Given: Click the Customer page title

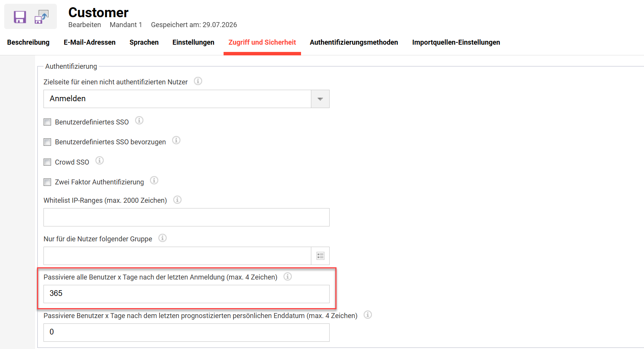Looking at the screenshot, I should [98, 13].
